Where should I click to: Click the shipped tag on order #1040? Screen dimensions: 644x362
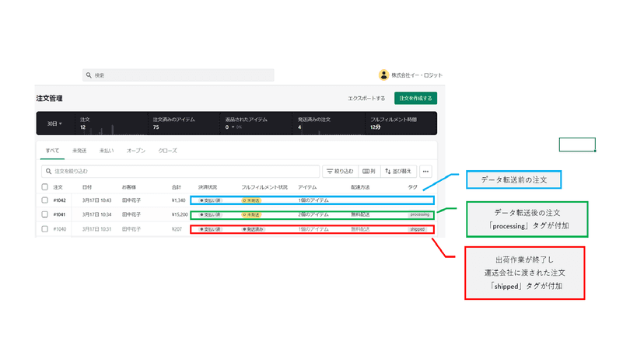click(418, 229)
